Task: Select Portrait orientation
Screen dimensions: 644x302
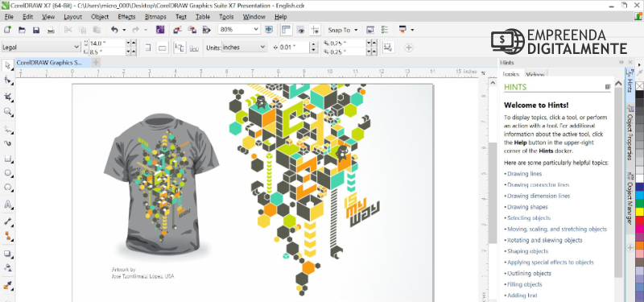Action: coord(148,48)
